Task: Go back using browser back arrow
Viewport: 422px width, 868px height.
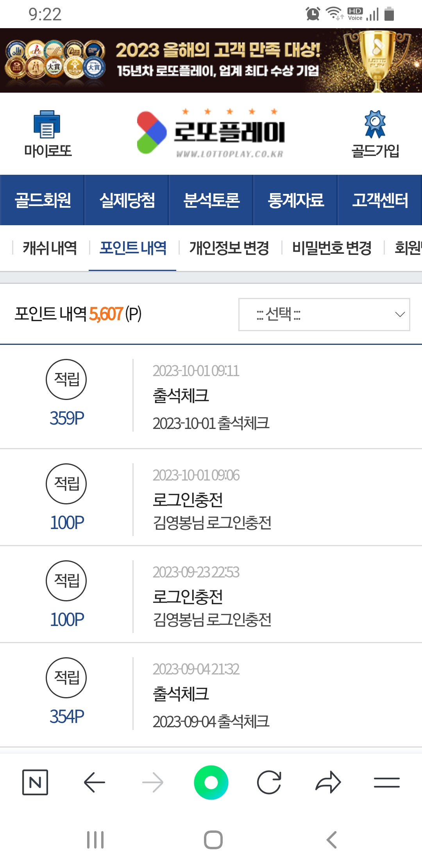Action: [95, 782]
